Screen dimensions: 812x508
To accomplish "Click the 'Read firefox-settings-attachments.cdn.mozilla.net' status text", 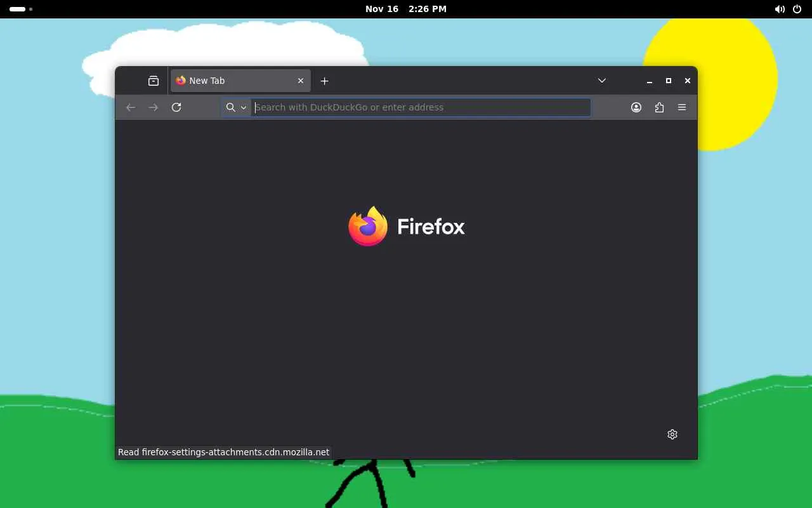I will click(224, 452).
